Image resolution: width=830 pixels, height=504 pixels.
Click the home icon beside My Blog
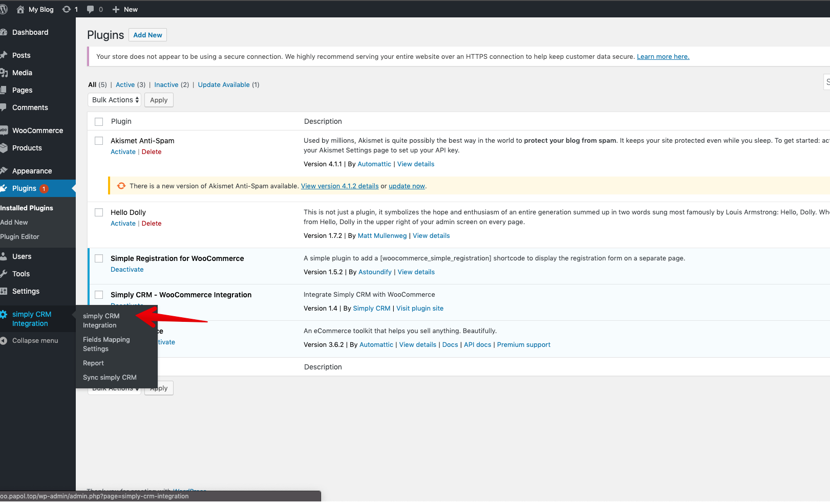(x=20, y=9)
